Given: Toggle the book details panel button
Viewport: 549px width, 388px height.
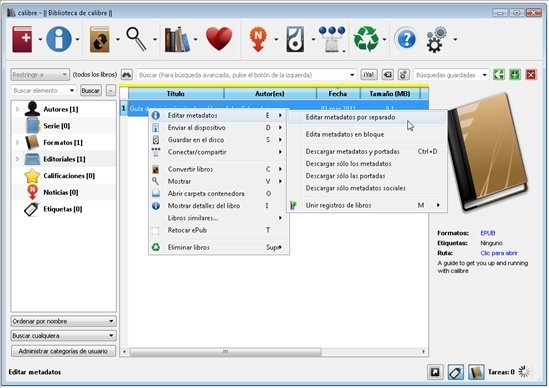Looking at the screenshot, I should [475, 372].
